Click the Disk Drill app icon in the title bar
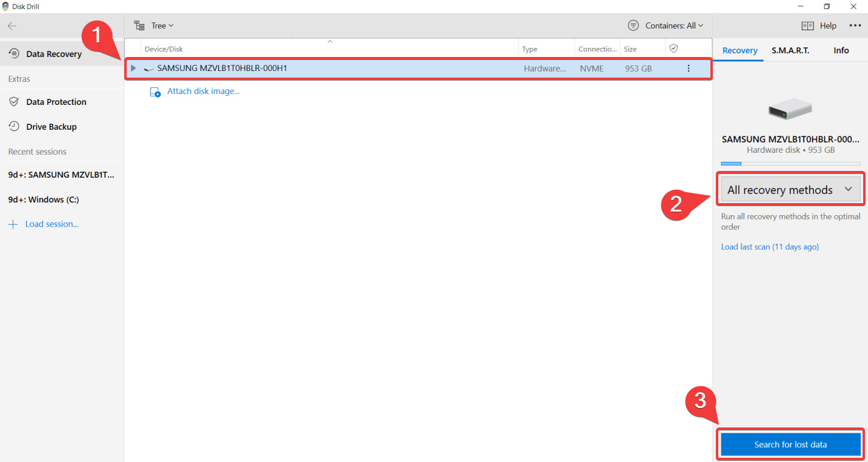This screenshot has height=462, width=868. tap(6, 6)
